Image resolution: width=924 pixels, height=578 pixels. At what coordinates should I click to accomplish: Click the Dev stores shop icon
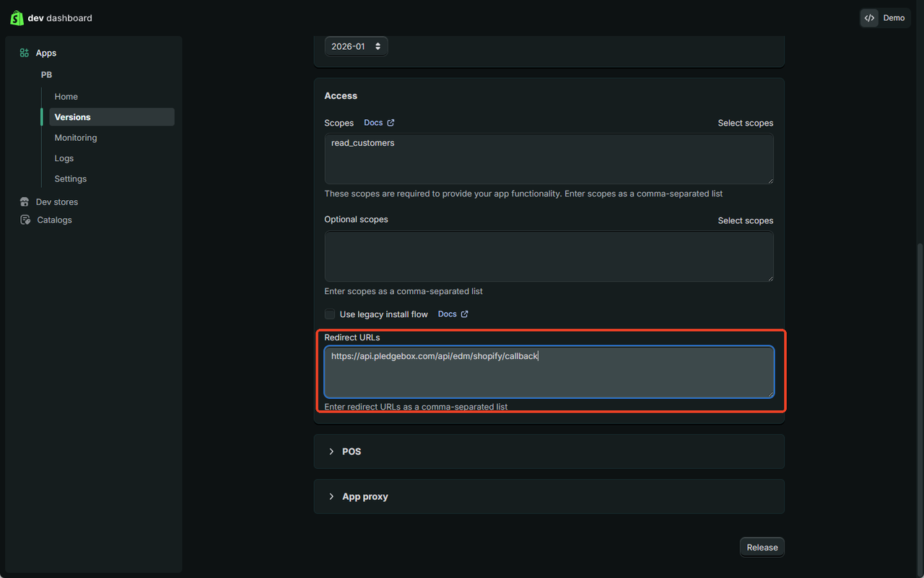[25, 202]
